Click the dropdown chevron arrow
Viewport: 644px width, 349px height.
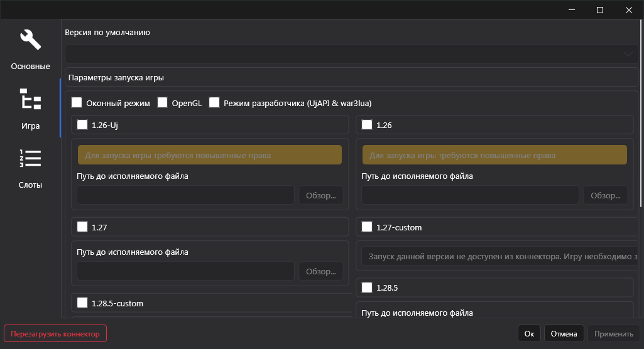(628, 54)
